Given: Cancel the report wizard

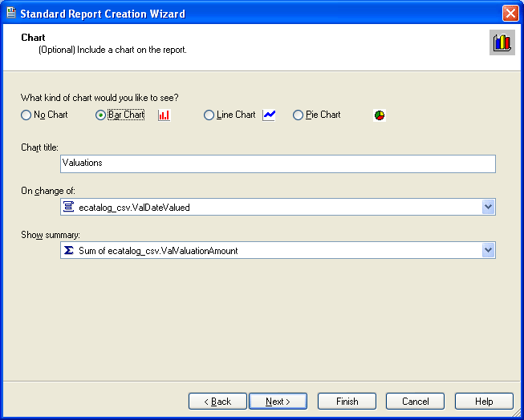Looking at the screenshot, I should coord(415,401).
